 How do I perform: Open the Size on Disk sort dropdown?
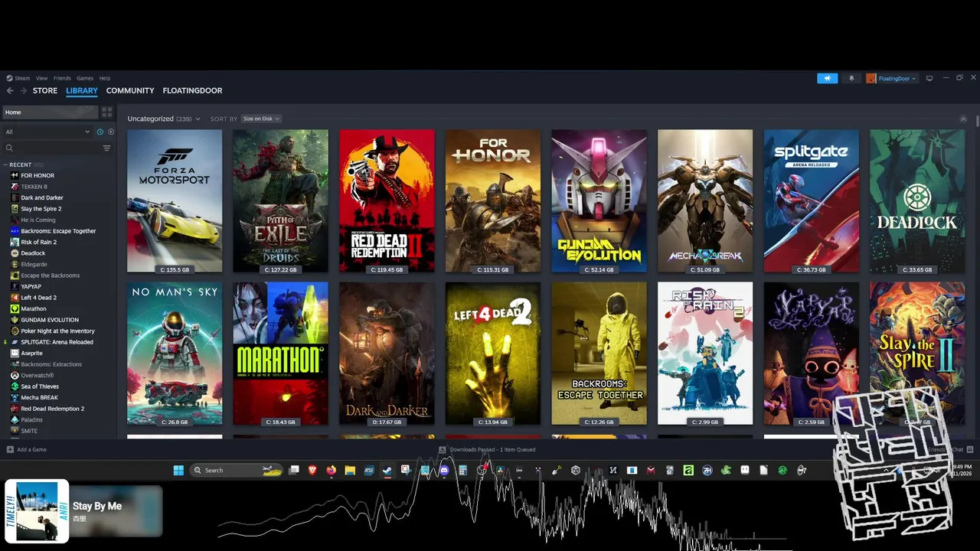pos(261,119)
